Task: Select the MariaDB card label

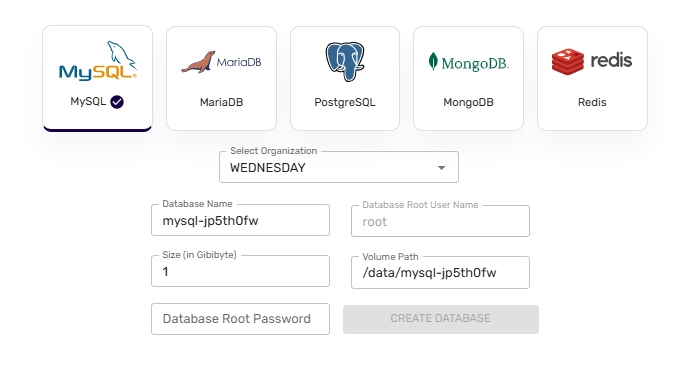Action: [221, 102]
